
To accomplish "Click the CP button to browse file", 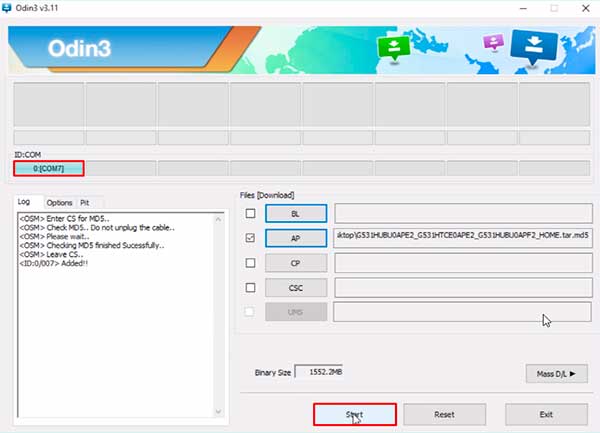I will (x=296, y=263).
